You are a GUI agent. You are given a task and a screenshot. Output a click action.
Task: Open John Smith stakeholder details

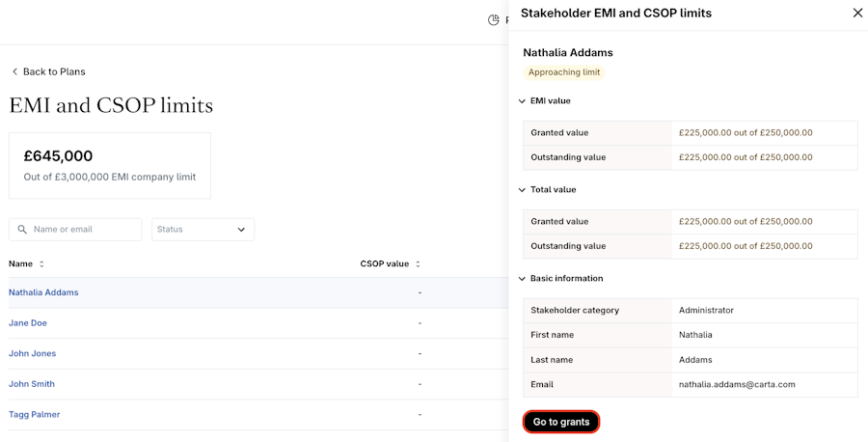(x=32, y=384)
